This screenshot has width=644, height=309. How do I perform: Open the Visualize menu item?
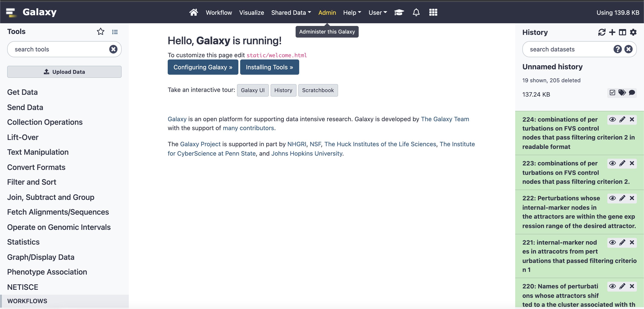(252, 13)
